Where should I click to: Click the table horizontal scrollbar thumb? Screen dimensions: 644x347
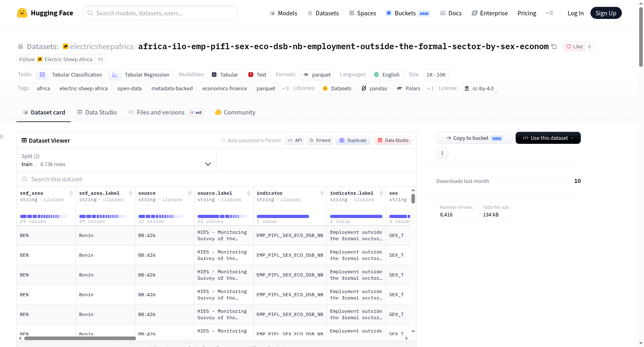pos(80,338)
